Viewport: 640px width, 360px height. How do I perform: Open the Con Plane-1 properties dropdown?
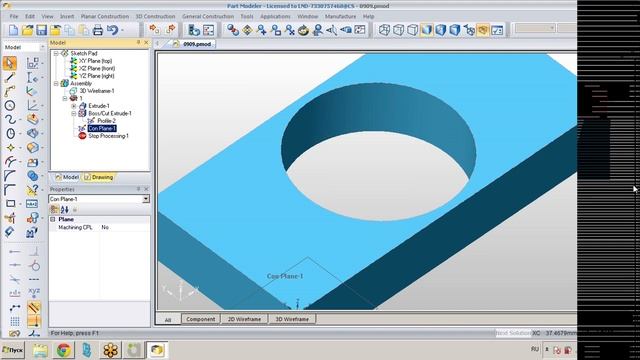146,199
